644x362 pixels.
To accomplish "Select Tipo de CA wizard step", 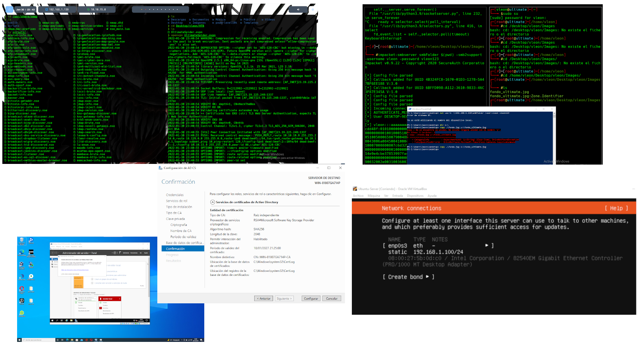I will pos(174,213).
